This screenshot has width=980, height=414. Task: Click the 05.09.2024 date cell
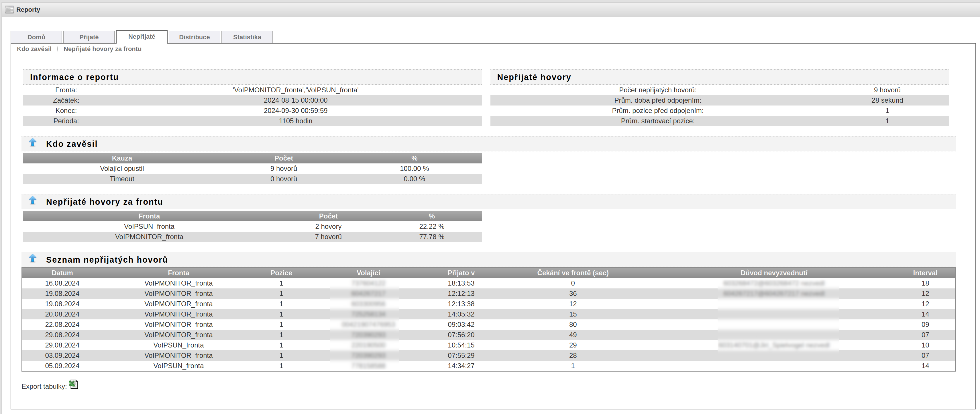point(62,366)
